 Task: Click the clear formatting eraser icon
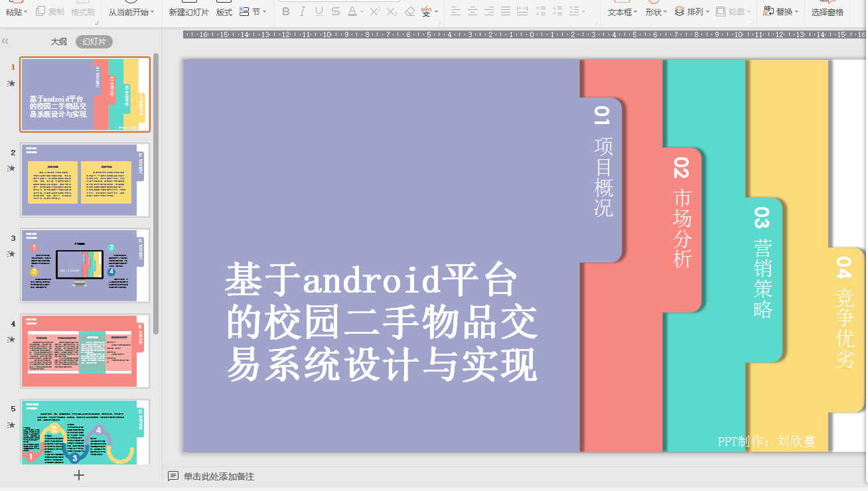pyautogui.click(x=409, y=11)
